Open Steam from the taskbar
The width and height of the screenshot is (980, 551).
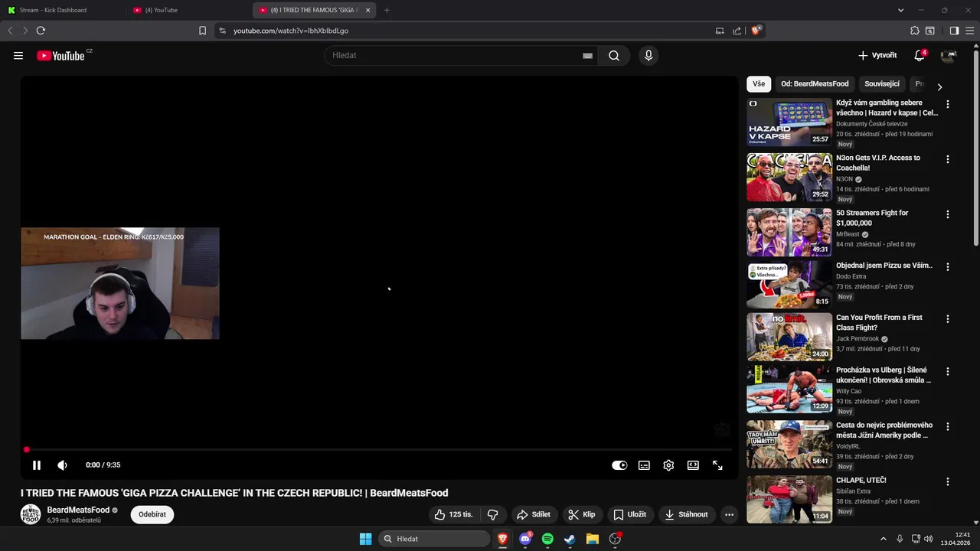pyautogui.click(x=570, y=539)
